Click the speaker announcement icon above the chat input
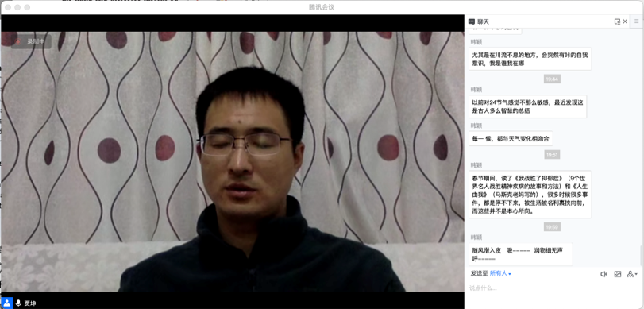Screen dimensions: 644x309 (604, 274)
